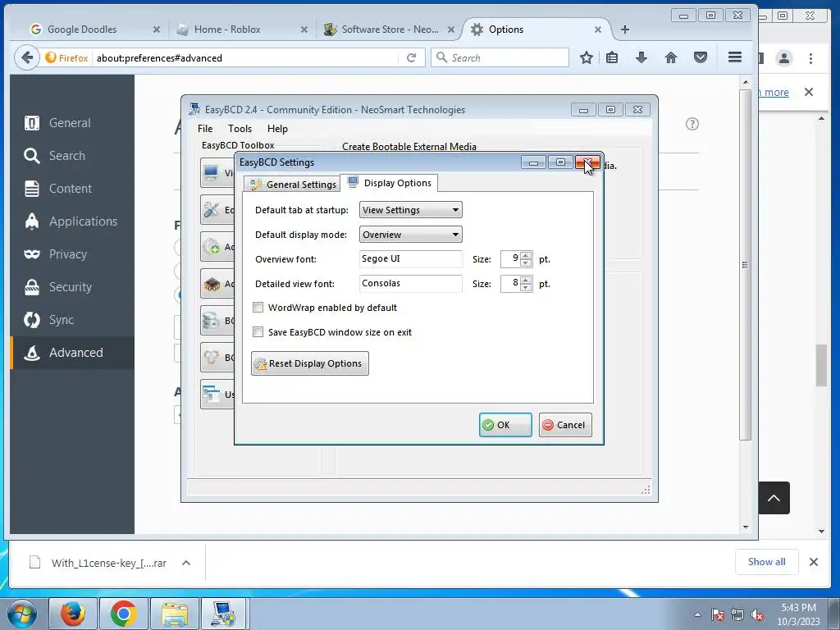
Task: Click the muted volume tray icon
Action: point(757,615)
